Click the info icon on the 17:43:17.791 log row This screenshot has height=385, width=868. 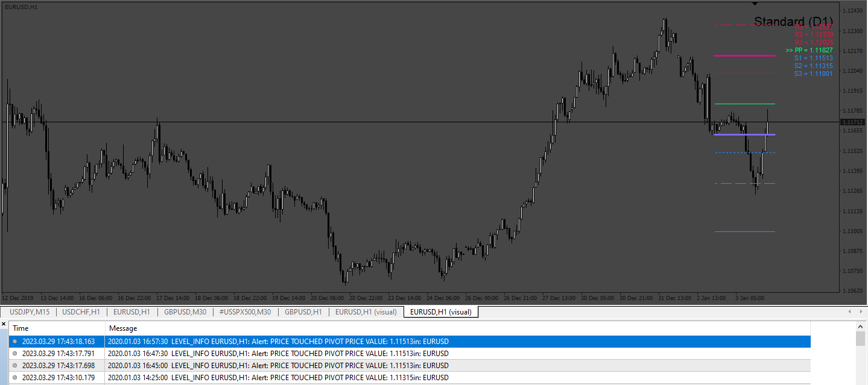(15, 354)
